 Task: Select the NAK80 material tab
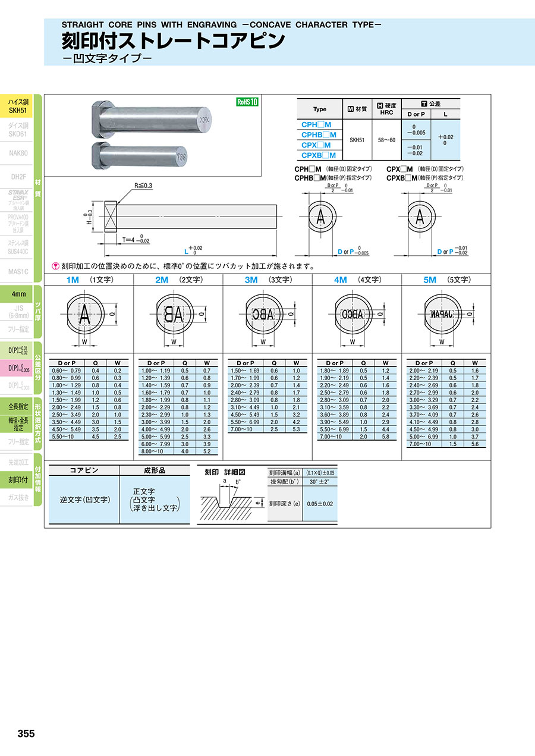(x=18, y=153)
